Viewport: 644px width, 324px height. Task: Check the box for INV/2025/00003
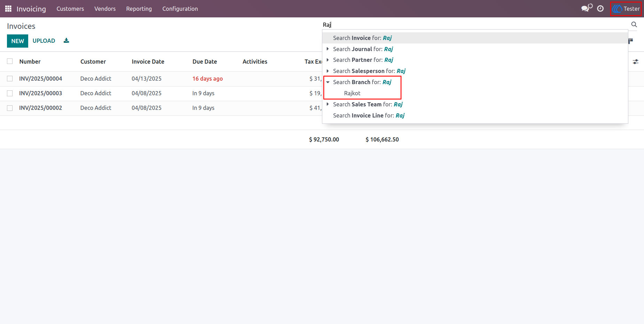(x=10, y=93)
